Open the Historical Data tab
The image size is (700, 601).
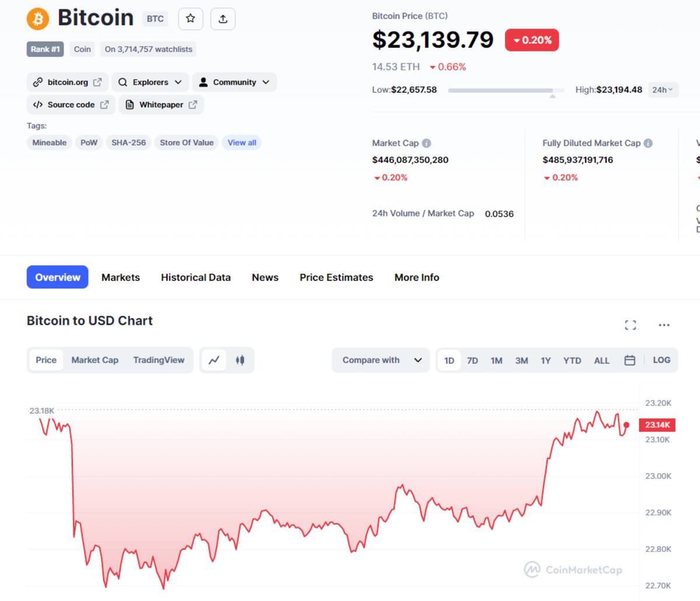pyautogui.click(x=195, y=277)
